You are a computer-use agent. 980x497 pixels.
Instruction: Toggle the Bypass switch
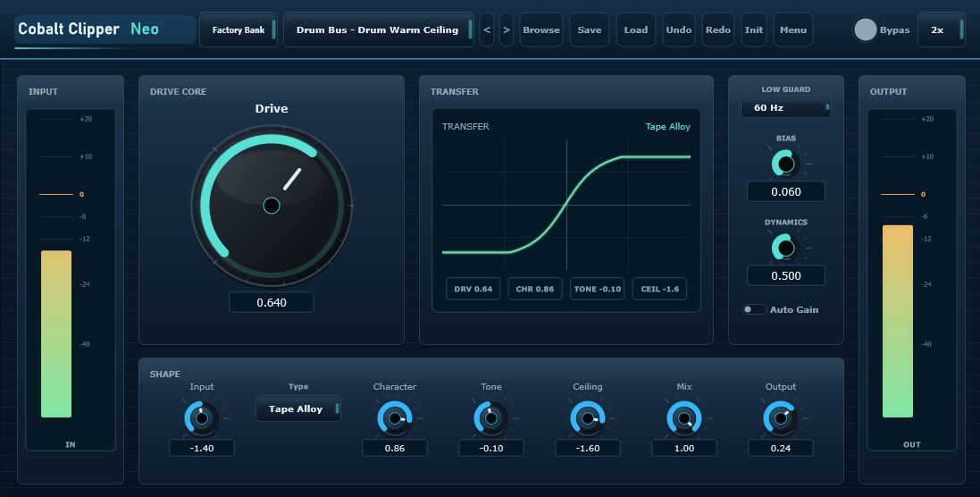click(865, 29)
